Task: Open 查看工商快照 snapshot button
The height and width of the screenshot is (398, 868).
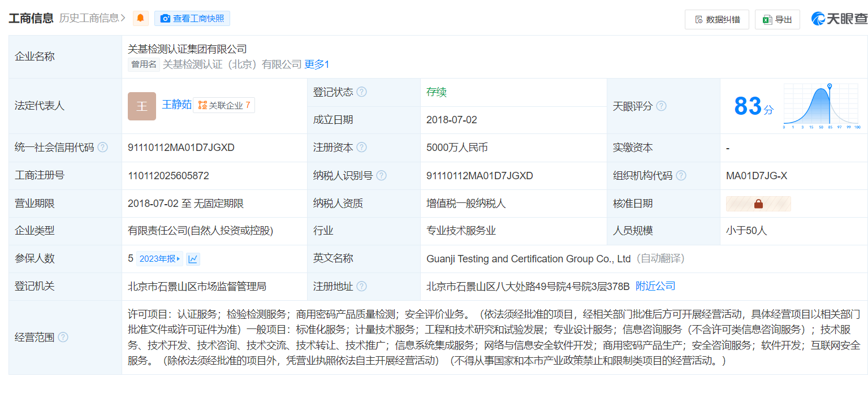Action: click(x=192, y=19)
